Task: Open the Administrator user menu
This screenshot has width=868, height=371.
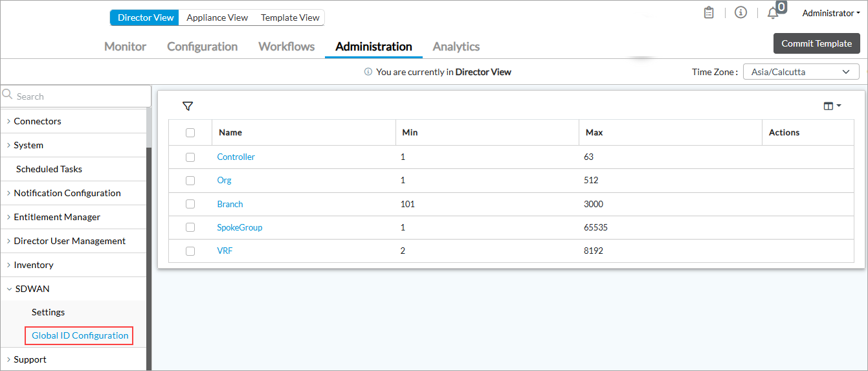Action: (831, 13)
